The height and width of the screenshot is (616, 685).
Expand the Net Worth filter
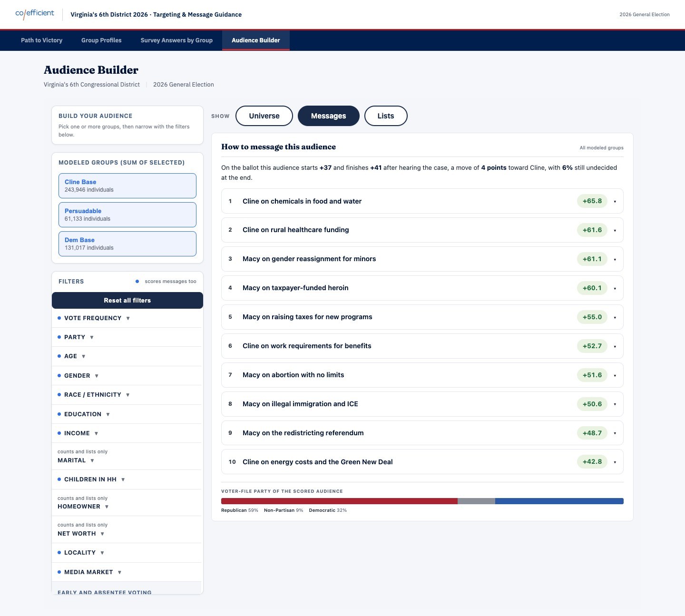(127, 529)
